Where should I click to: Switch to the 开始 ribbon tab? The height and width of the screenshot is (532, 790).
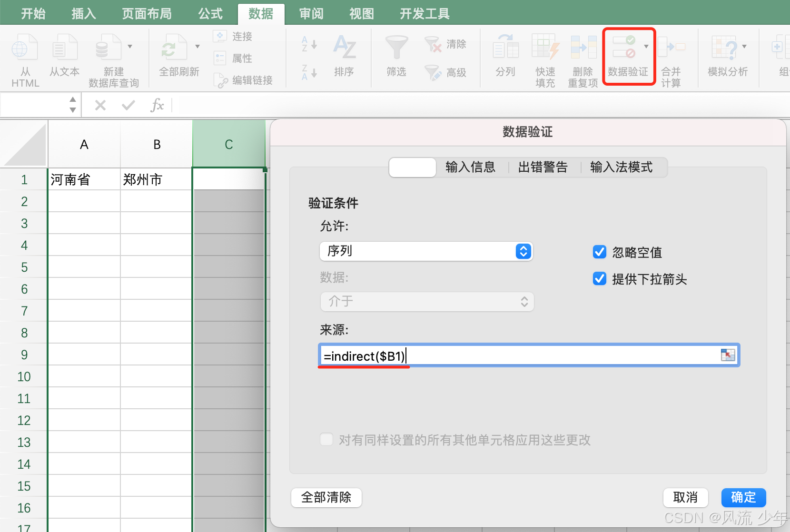click(33, 14)
